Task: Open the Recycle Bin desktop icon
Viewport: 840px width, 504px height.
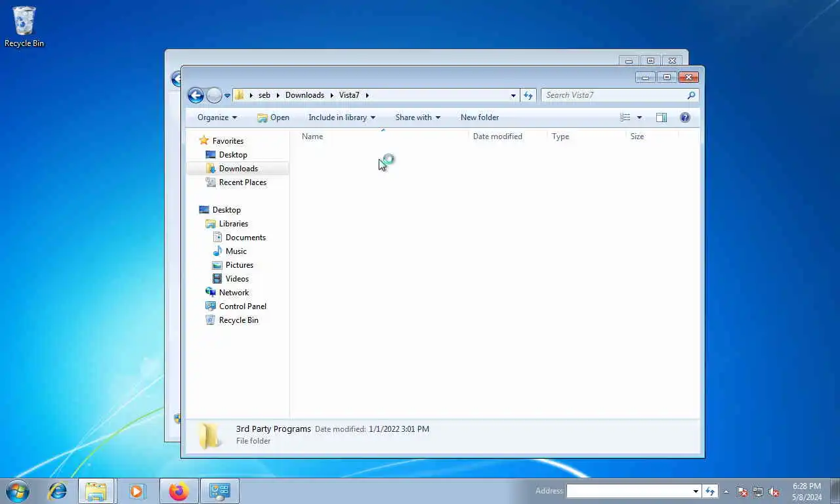Action: pos(24,27)
